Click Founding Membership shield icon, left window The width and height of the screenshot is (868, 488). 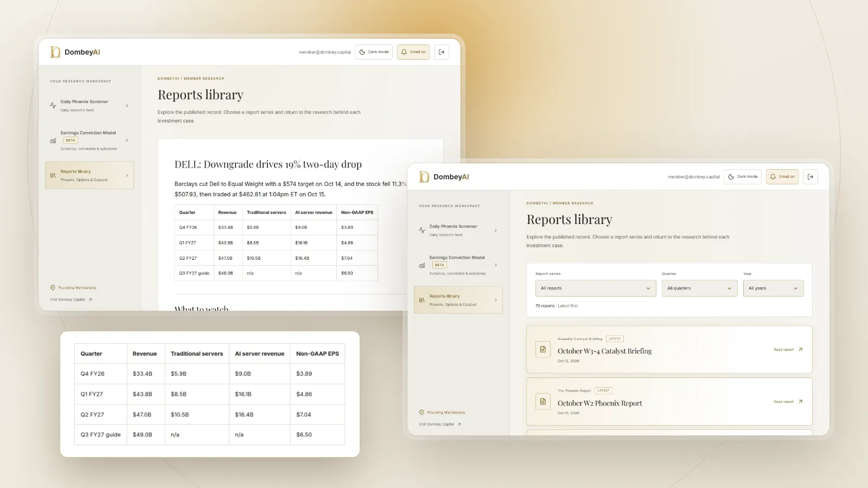[53, 288]
